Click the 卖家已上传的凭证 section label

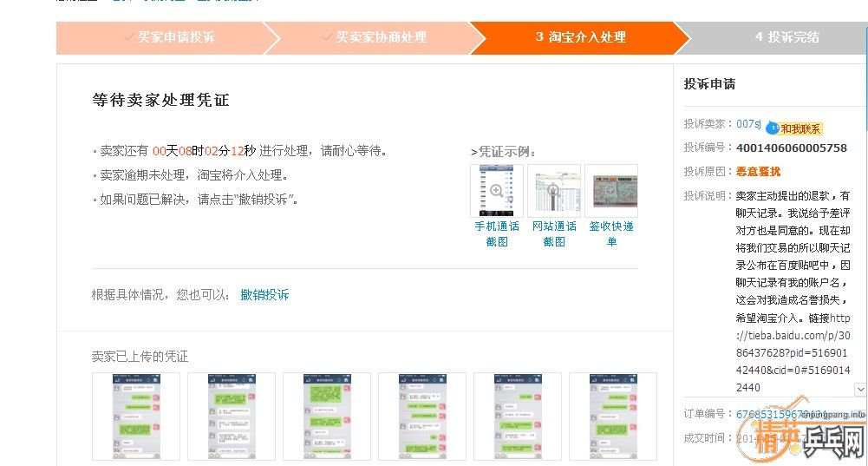pos(140,357)
